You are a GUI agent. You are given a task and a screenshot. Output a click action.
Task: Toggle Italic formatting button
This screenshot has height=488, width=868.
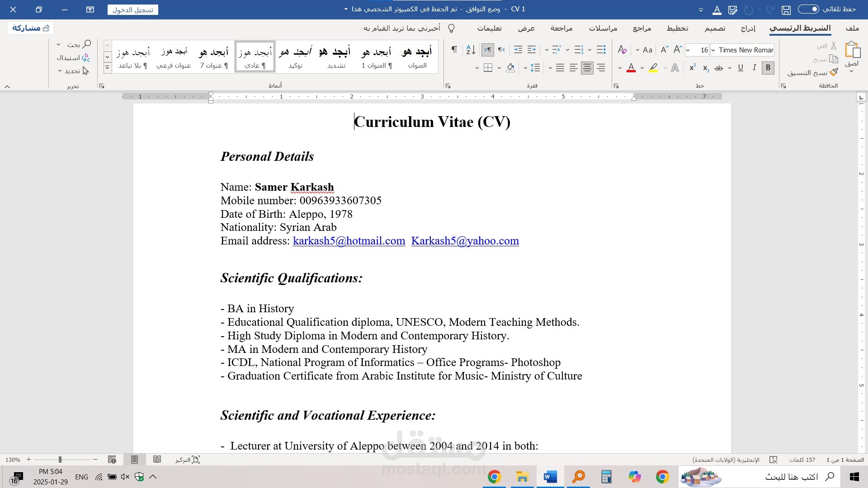[754, 68]
